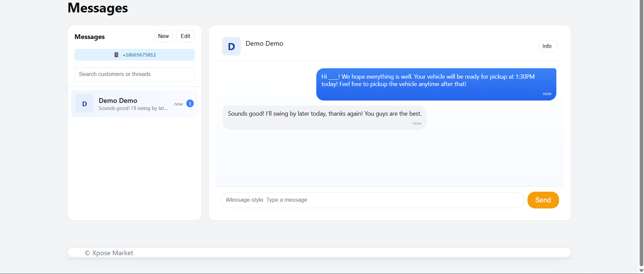
Task: Open the D avatar in Demo Demo thread row
Action: 84,104
